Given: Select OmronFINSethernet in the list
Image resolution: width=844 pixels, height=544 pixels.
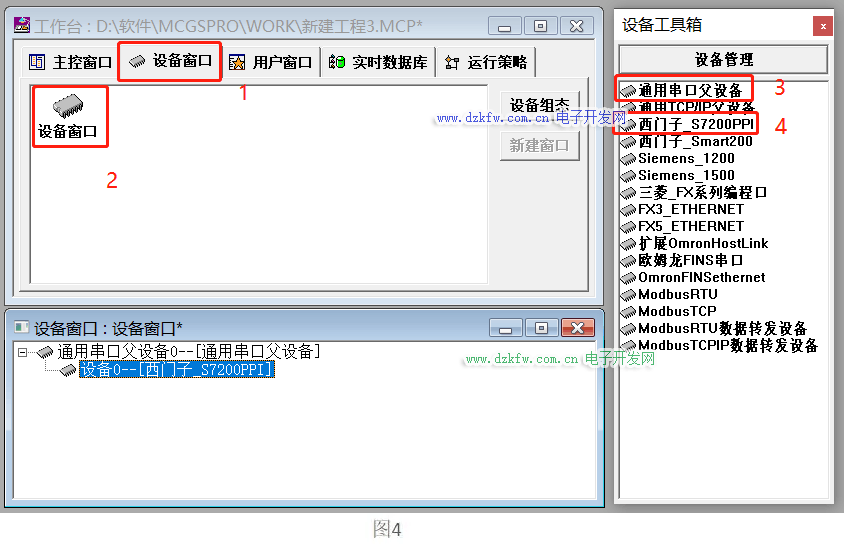Looking at the screenshot, I should [x=701, y=277].
